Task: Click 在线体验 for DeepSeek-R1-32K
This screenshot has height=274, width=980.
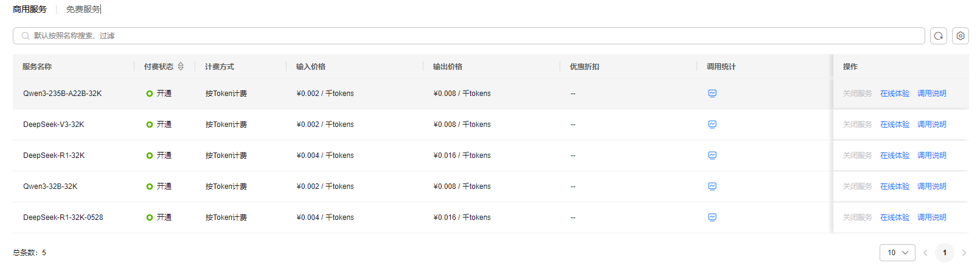Action: (895, 156)
